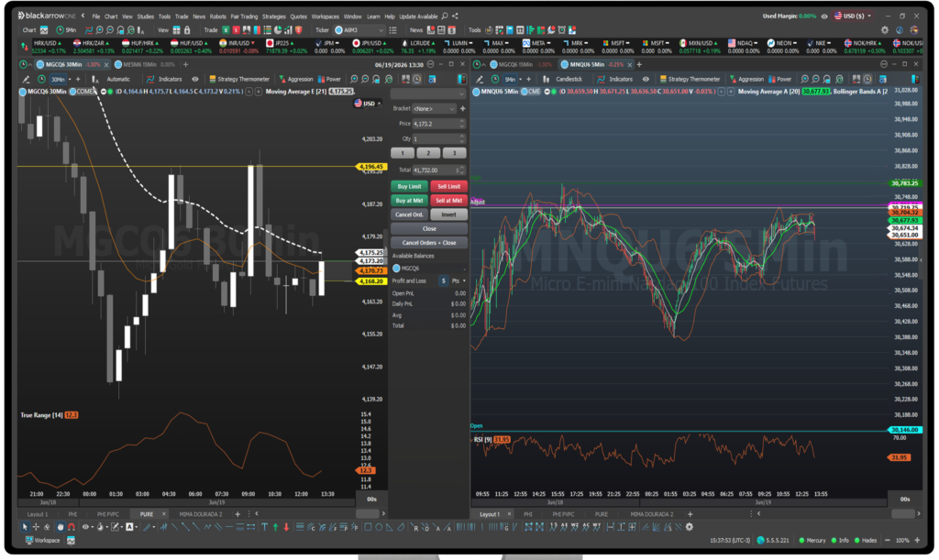Screen dimensions: 939x560
Task: Click the zoom minus next to 100% in the status bar
Action: [887, 540]
